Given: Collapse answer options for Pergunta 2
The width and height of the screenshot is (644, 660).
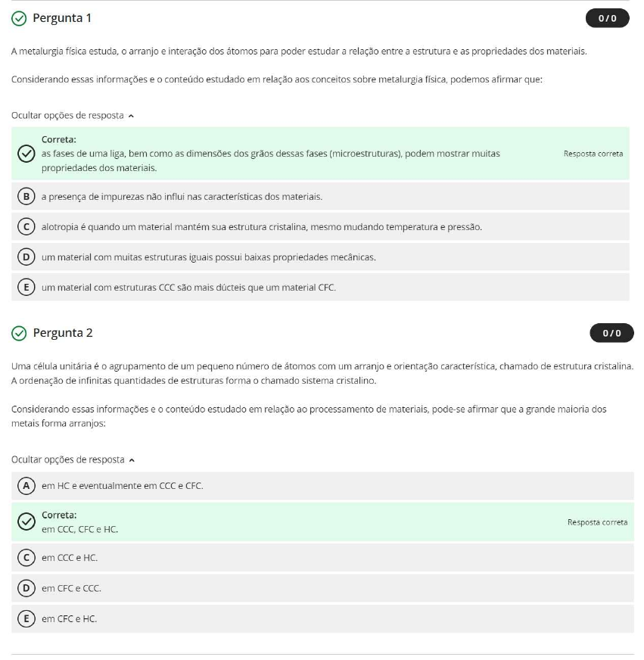Looking at the screenshot, I should tap(72, 459).
